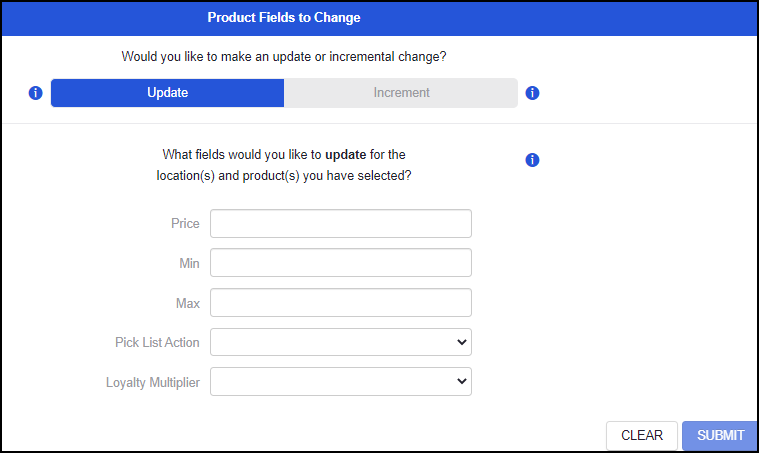Click the CLEAR button
Viewport: 759px width, 453px height.
tap(642, 436)
